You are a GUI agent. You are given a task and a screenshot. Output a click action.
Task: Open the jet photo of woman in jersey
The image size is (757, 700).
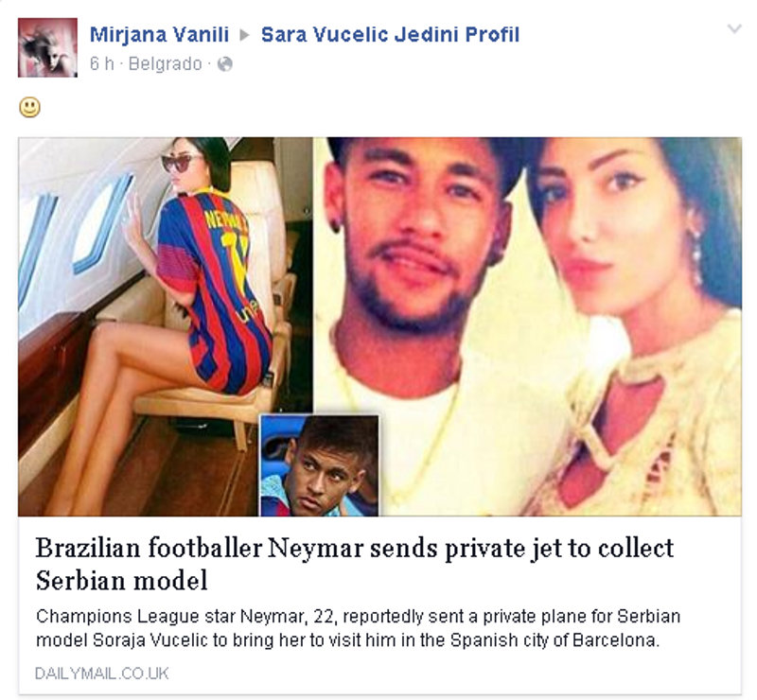click(x=165, y=326)
